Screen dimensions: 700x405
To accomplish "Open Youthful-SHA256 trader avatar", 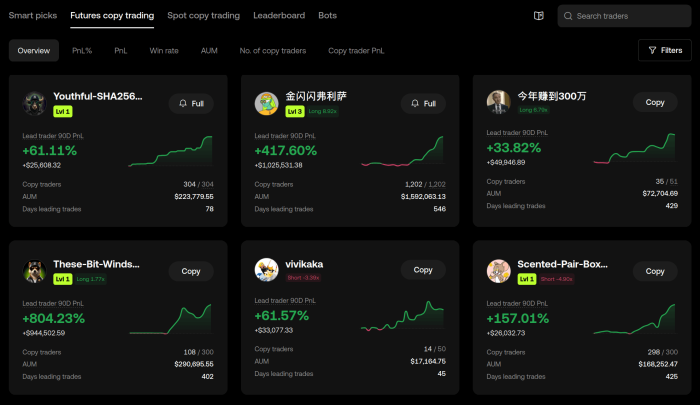I will 34,104.
